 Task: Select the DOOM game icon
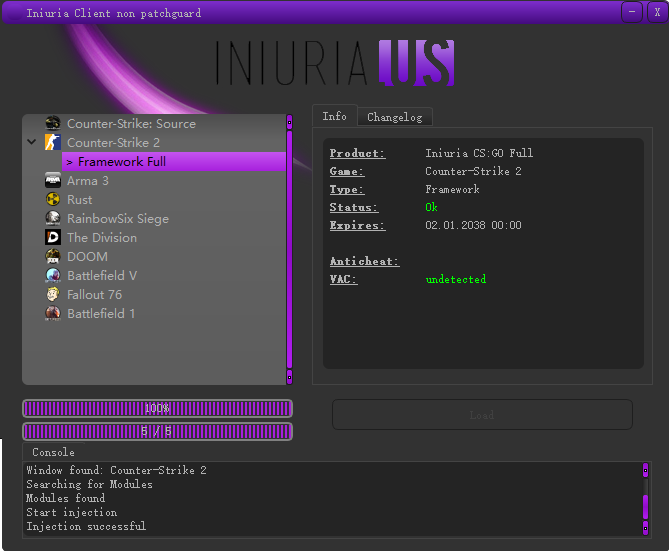click(53, 257)
